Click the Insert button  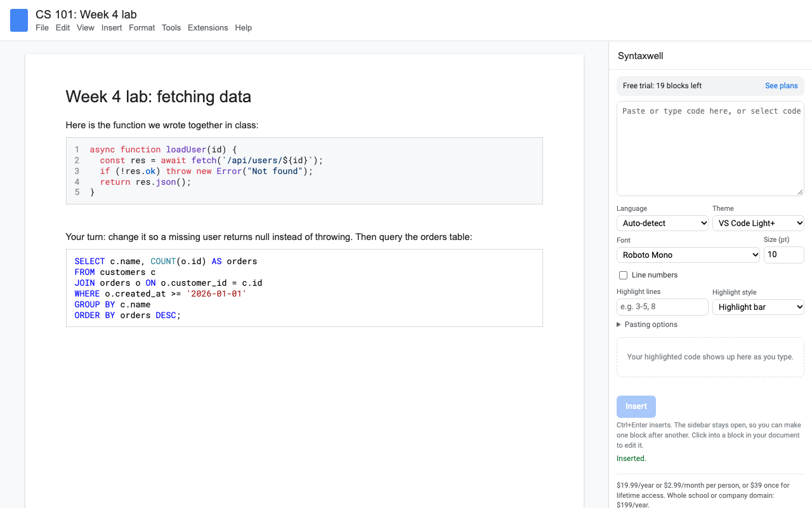tap(636, 406)
